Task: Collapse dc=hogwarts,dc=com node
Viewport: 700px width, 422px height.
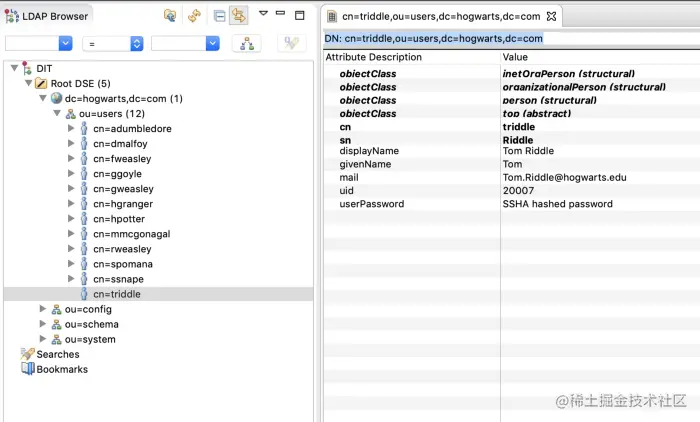Action: coord(43,98)
